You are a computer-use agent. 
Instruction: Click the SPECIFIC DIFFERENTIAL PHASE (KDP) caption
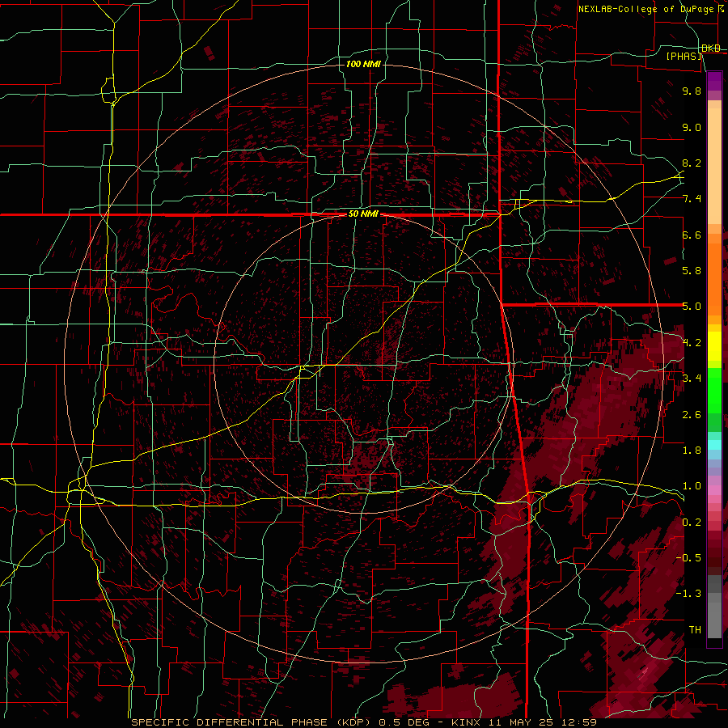pos(252,722)
